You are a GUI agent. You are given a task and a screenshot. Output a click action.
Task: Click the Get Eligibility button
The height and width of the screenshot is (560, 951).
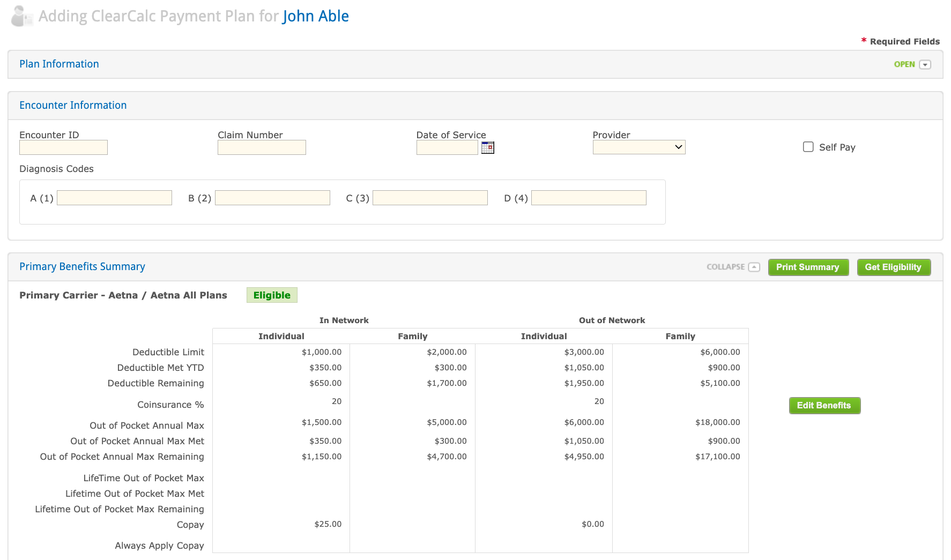[x=894, y=267]
